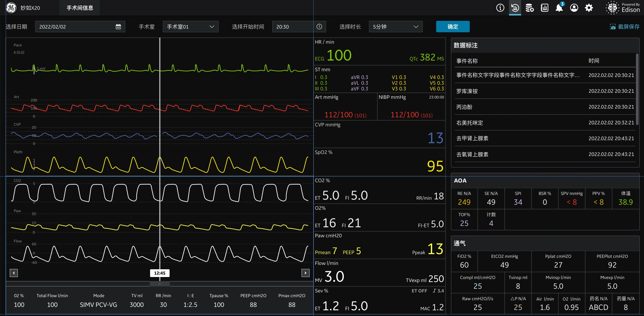
Task: Expand the 5分钟 duration dropdown
Action: click(396, 27)
